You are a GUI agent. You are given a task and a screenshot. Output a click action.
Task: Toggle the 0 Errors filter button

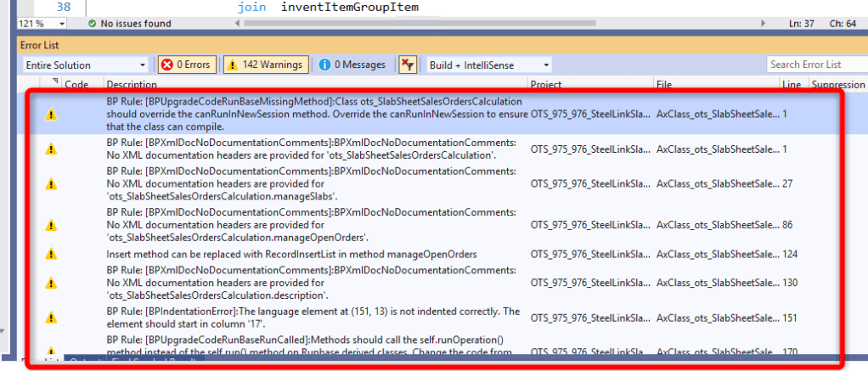click(187, 65)
